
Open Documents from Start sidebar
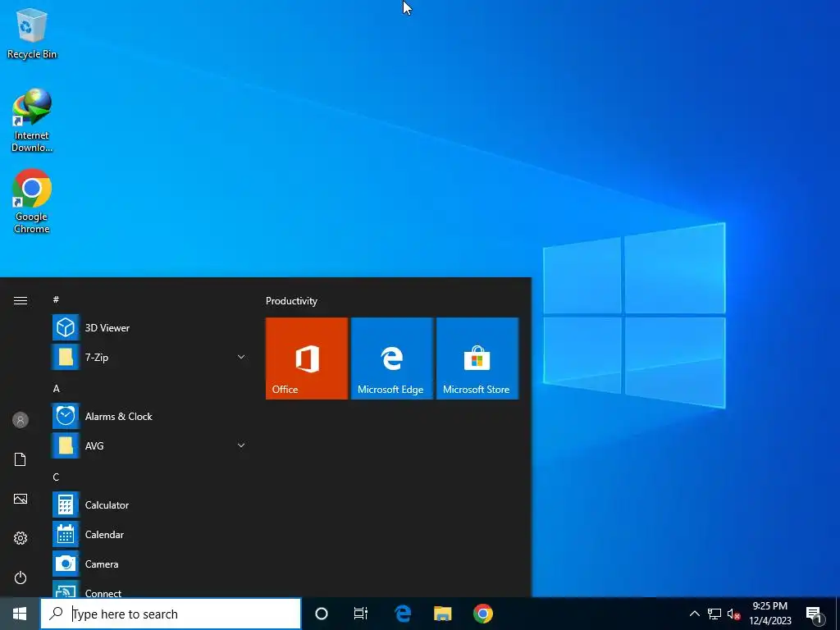point(21,459)
